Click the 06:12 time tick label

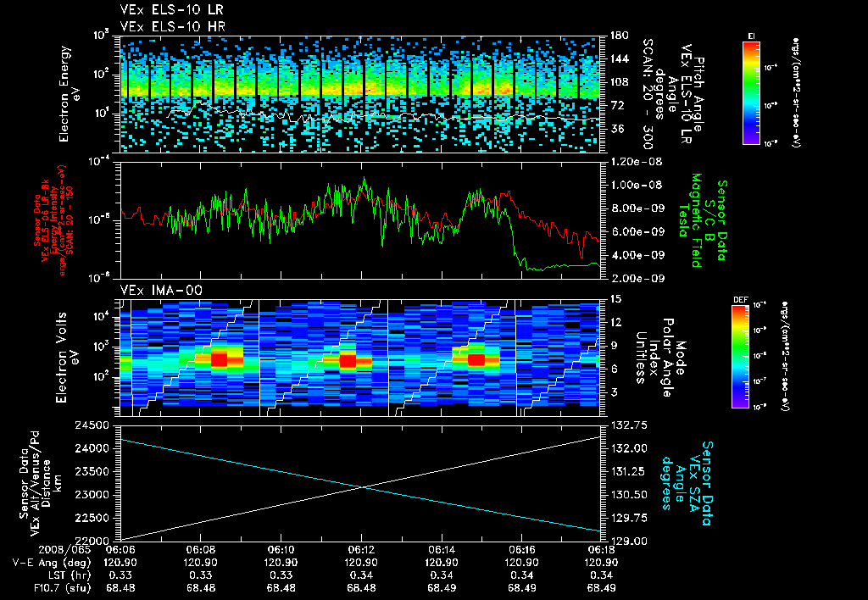point(361,551)
